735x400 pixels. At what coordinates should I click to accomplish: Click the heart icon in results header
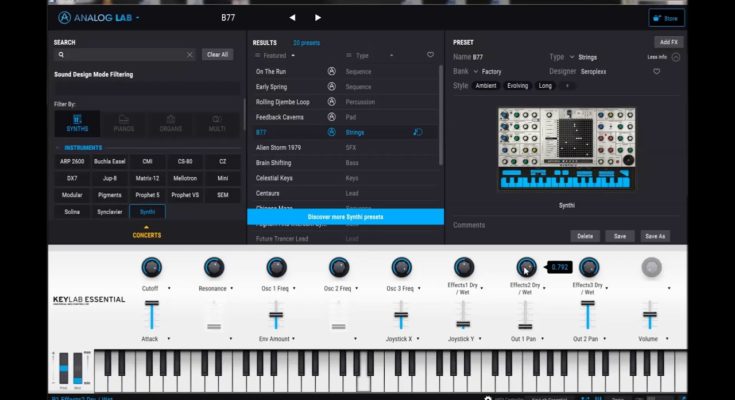pos(430,55)
